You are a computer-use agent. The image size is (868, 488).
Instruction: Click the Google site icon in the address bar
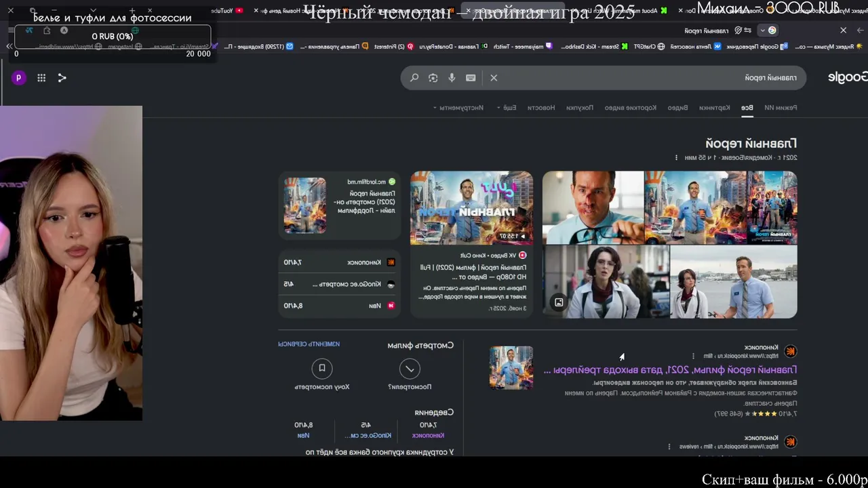(772, 30)
